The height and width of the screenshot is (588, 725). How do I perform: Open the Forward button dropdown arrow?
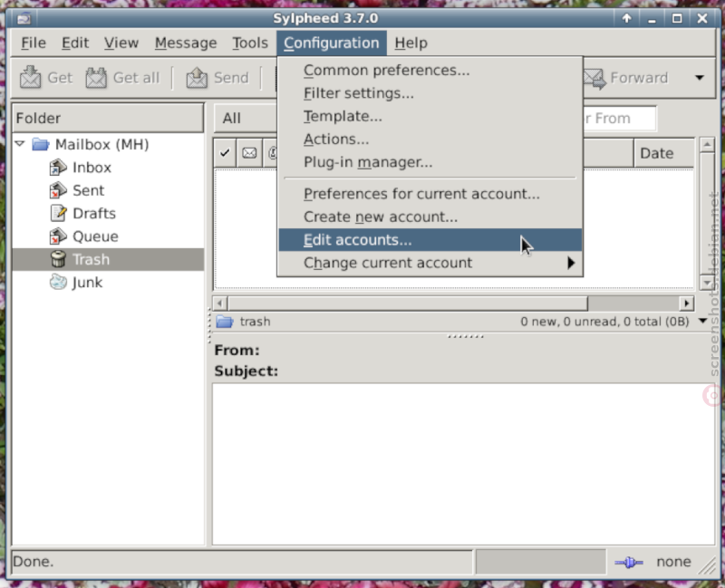700,78
